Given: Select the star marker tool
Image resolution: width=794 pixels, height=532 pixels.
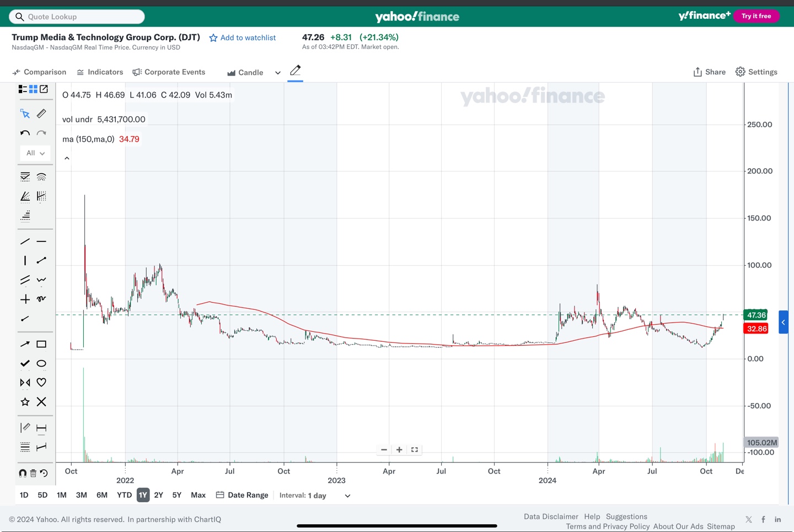Looking at the screenshot, I should (25, 402).
